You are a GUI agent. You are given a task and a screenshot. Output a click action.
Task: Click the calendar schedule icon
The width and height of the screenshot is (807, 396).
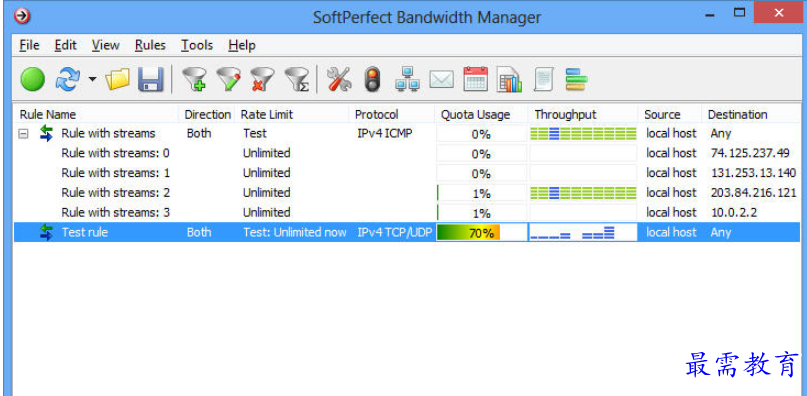point(476,80)
